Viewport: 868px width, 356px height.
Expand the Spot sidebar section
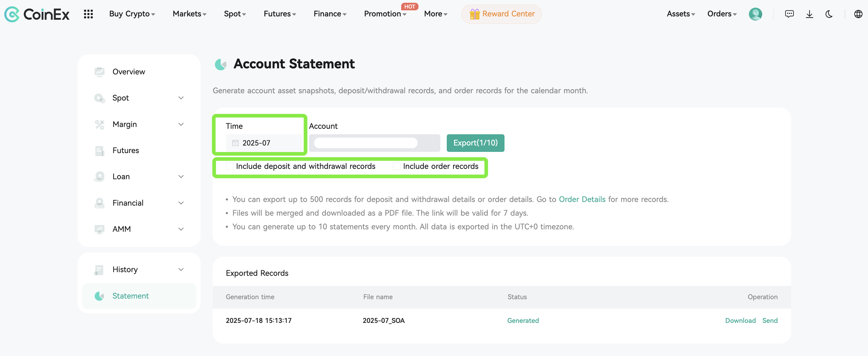181,98
